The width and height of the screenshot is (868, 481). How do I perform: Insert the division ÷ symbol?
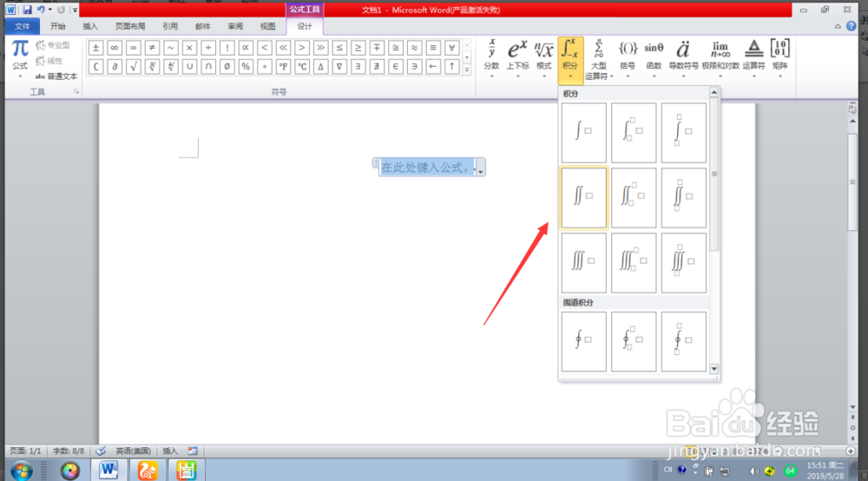[x=208, y=48]
